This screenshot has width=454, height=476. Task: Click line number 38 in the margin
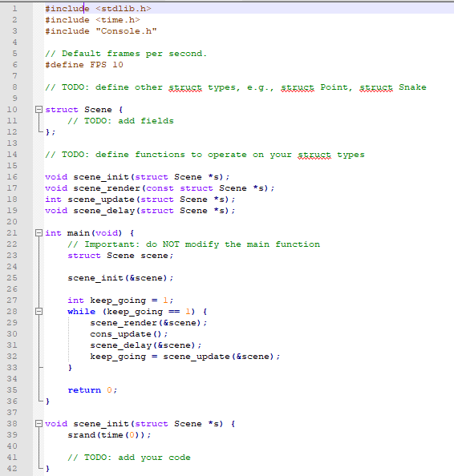point(12,423)
